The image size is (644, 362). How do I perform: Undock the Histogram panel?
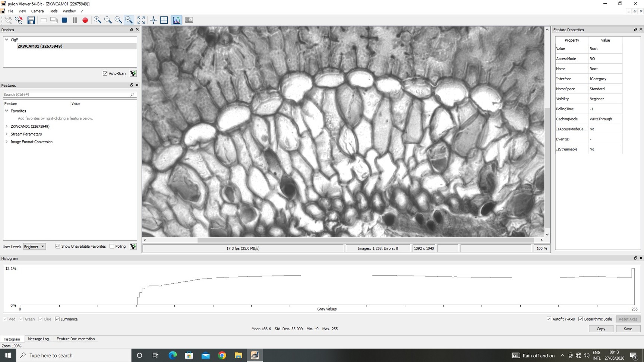tap(635, 258)
